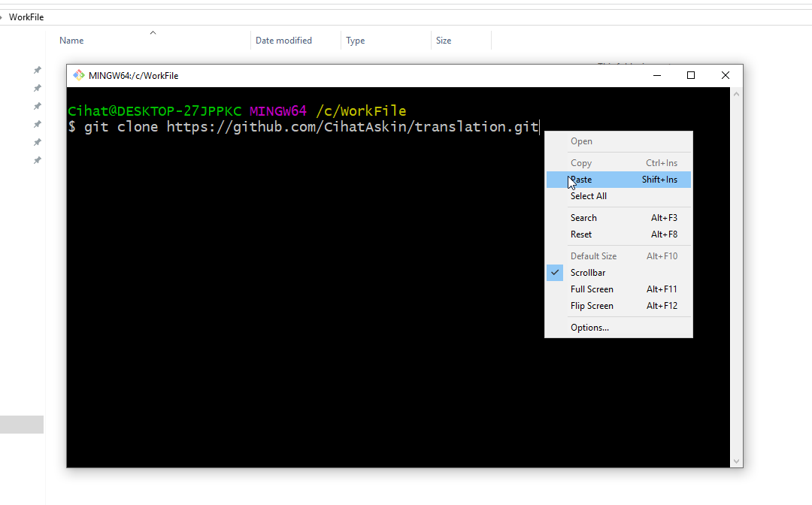Click the git clone command line text
Screen dimensions: 812x505
tap(311, 127)
